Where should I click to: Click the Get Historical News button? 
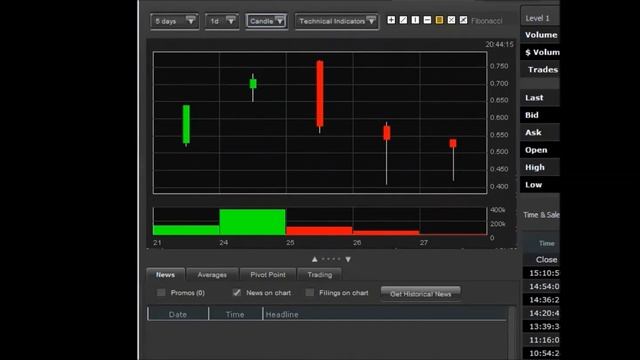(x=420, y=294)
